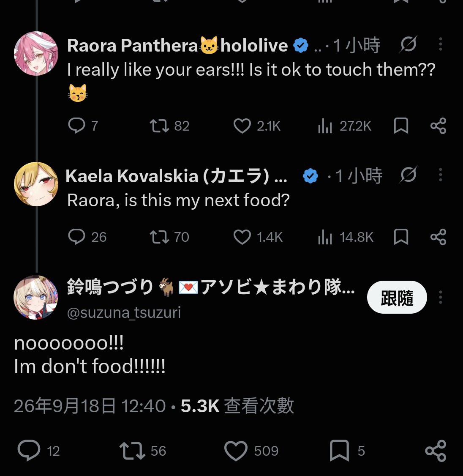This screenshot has height=476, width=463.
Task: Follow 鈴鳴つづり with the 跟隨 button
Action: pos(397,297)
